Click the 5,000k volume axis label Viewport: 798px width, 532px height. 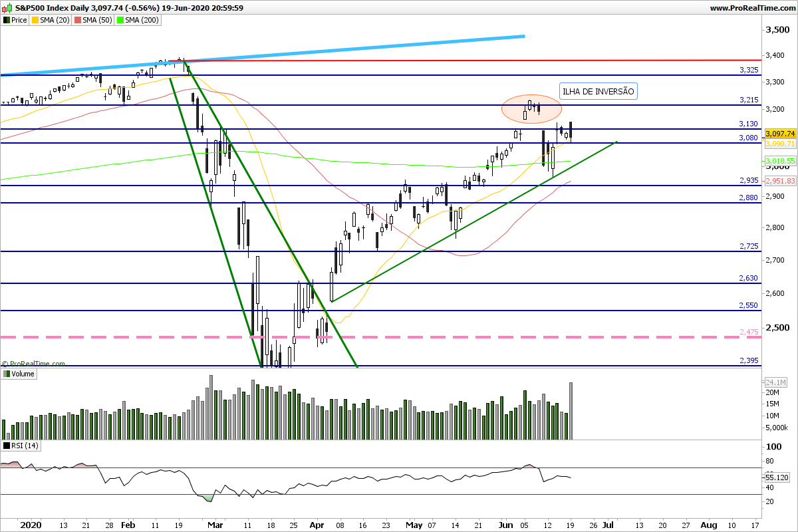click(777, 428)
